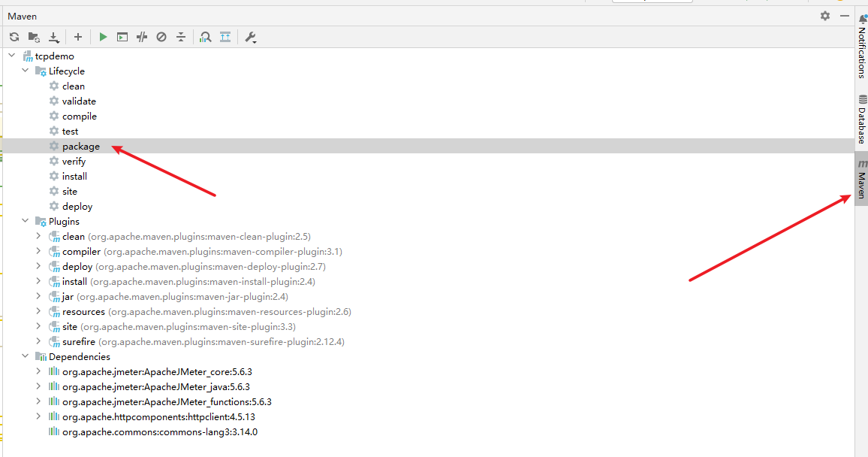Image resolution: width=868 pixels, height=457 pixels.
Task: Toggle Offline Mode in Maven toolbar
Action: tap(142, 37)
